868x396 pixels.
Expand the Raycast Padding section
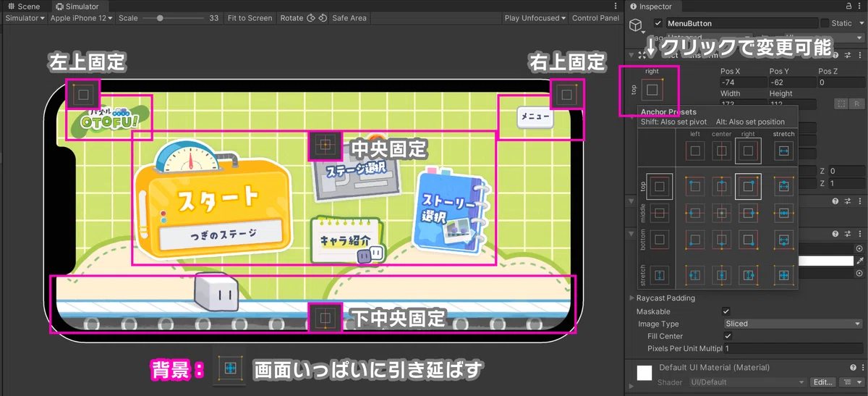(x=631, y=298)
